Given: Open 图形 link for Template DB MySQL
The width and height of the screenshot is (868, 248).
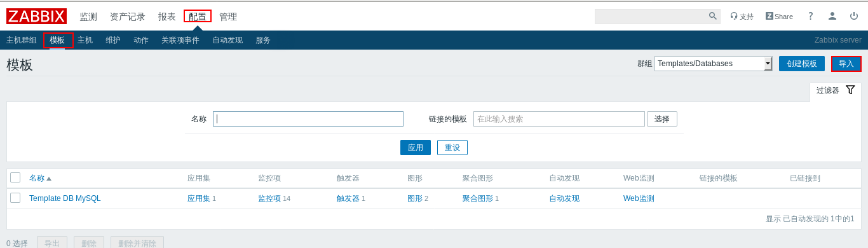Looking at the screenshot, I should click(x=415, y=198).
